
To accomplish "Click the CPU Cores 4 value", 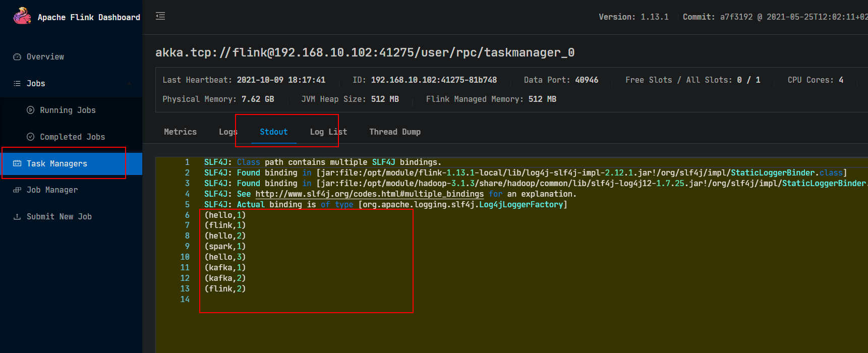I will 841,80.
